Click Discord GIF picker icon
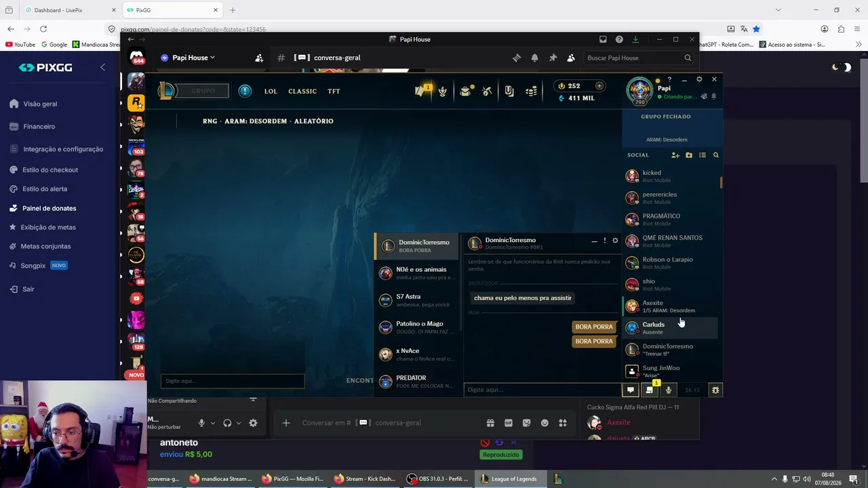 (x=509, y=423)
